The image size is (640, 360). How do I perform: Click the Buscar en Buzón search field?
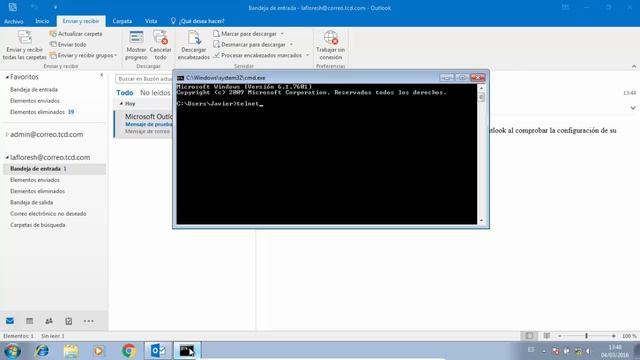point(144,79)
